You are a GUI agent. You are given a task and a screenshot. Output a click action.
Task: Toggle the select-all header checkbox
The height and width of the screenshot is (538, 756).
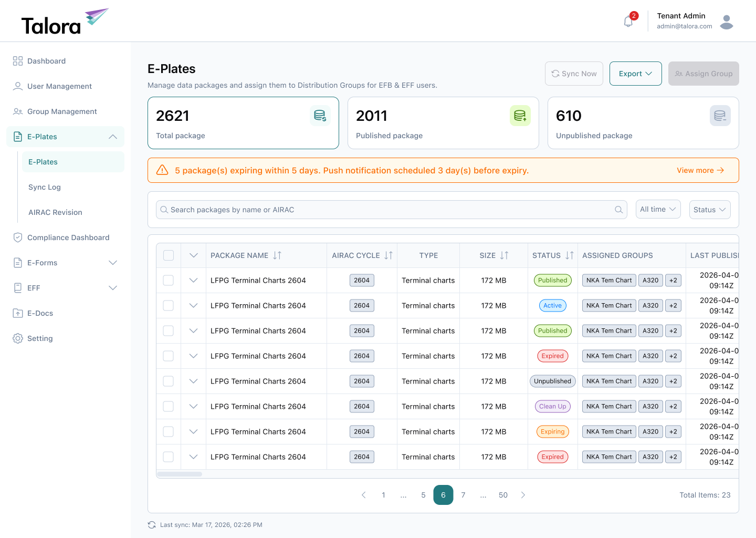[x=169, y=255]
